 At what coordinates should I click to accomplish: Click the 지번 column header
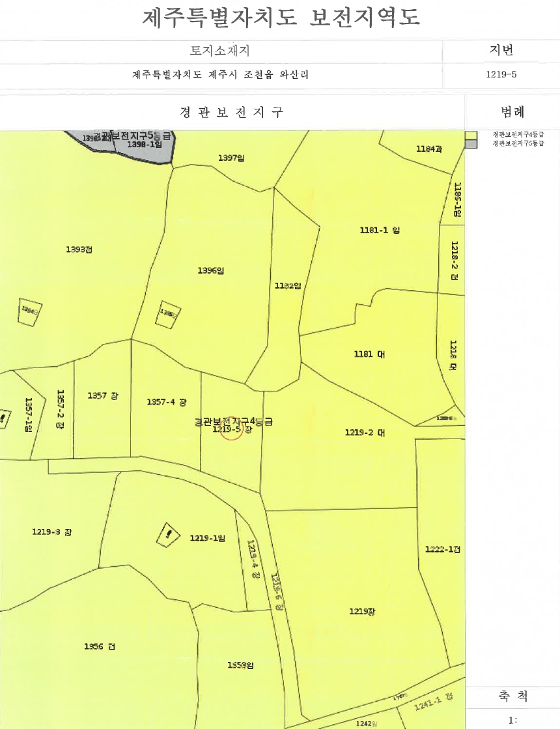click(501, 50)
